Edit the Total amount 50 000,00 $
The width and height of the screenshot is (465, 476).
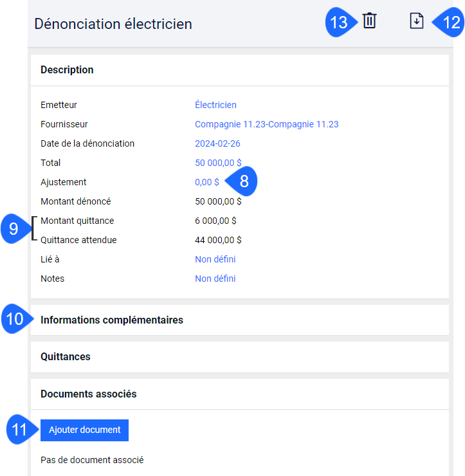[218, 163]
